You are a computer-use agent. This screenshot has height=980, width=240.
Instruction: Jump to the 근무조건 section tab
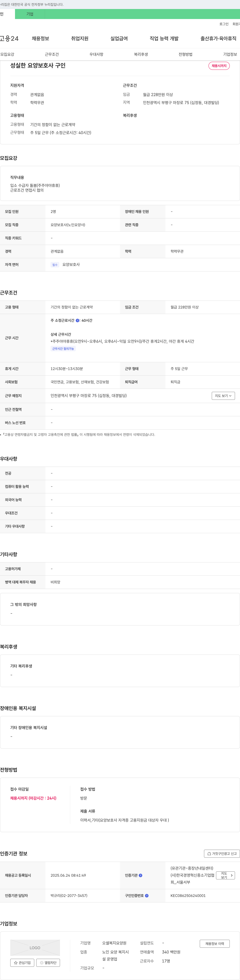click(x=52, y=54)
